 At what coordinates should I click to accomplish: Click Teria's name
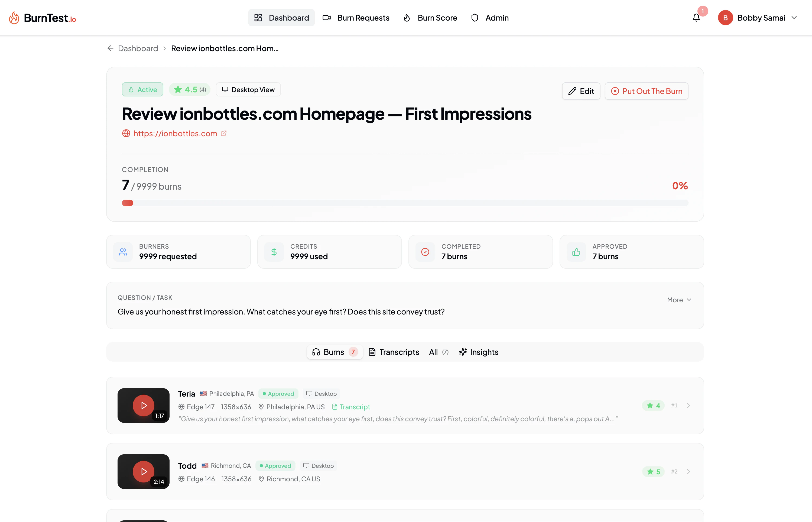tap(186, 394)
